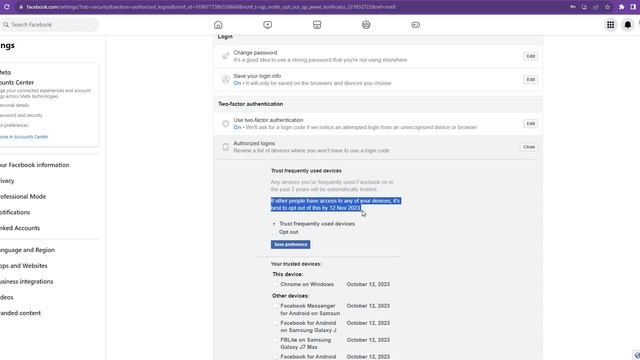Open Apps and Websites settings
The image size is (640, 360).
click(23, 266)
